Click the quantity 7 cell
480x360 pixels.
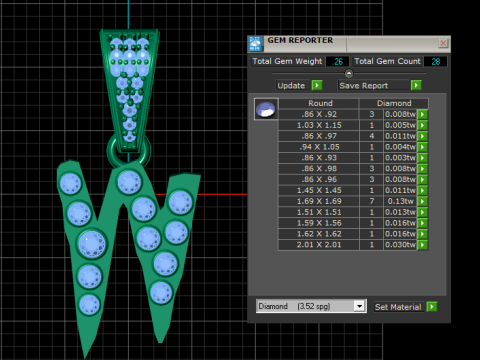point(372,201)
